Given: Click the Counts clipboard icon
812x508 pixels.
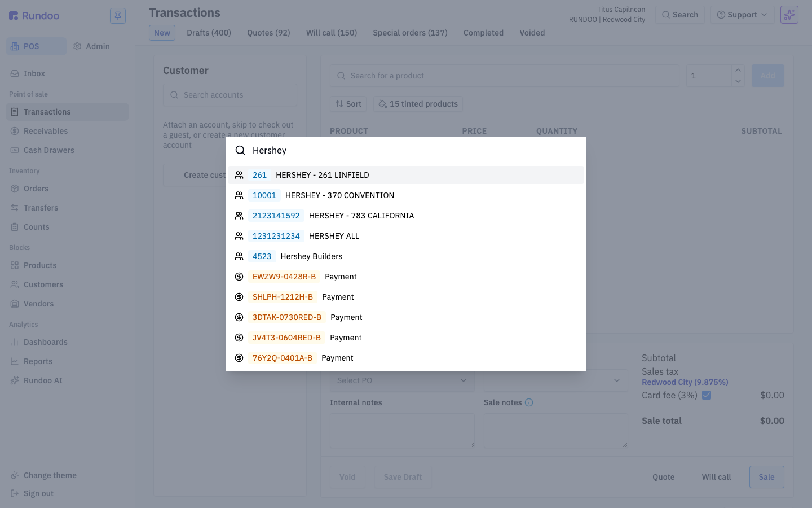Looking at the screenshot, I should pyautogui.click(x=15, y=227).
